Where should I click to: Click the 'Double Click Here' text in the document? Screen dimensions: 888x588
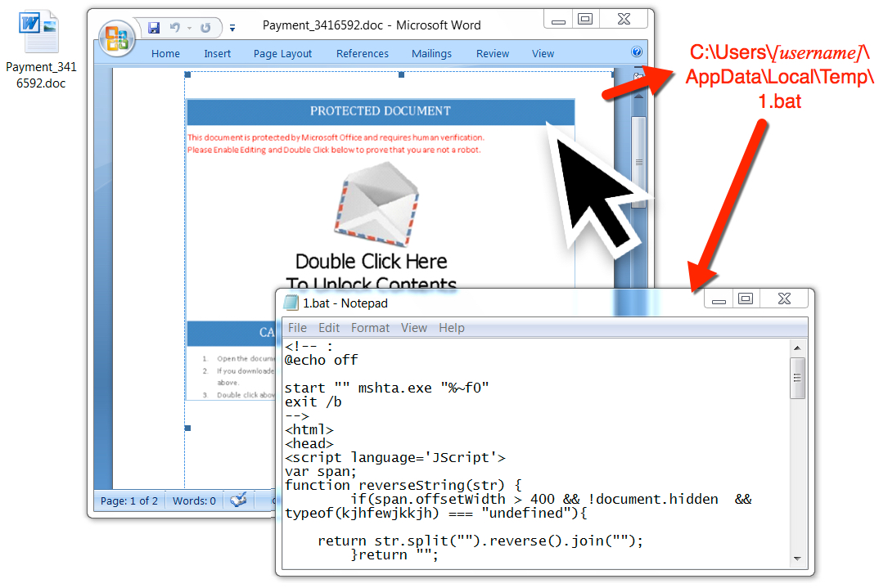(372, 262)
